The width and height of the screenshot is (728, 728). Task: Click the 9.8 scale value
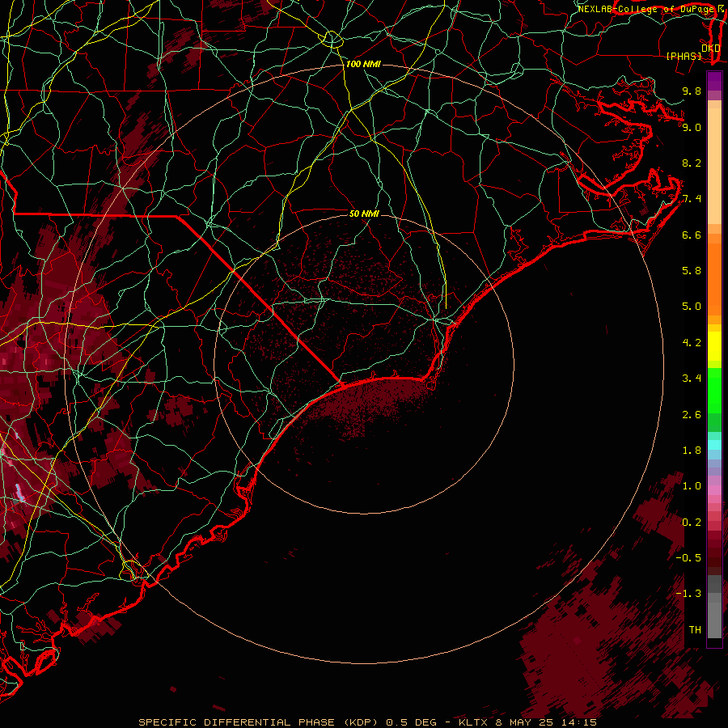[x=692, y=91]
